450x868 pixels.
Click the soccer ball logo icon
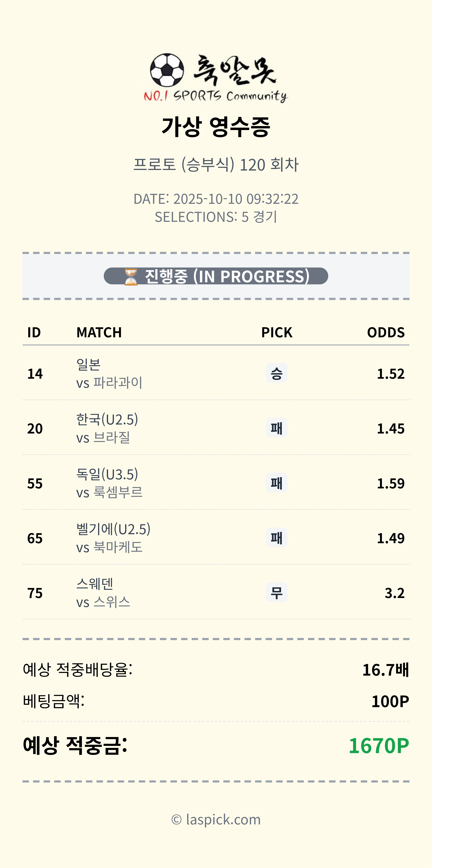tap(167, 70)
